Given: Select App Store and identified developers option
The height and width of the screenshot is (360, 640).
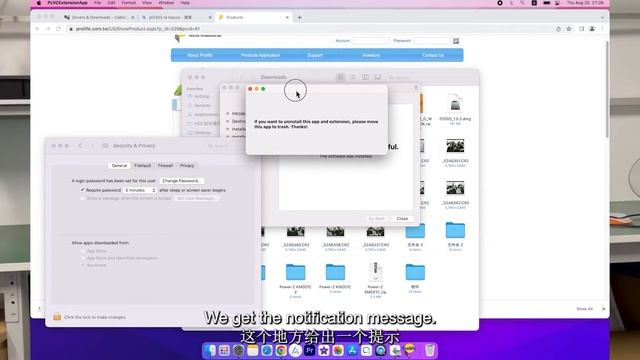Looking at the screenshot, I should point(83,258).
